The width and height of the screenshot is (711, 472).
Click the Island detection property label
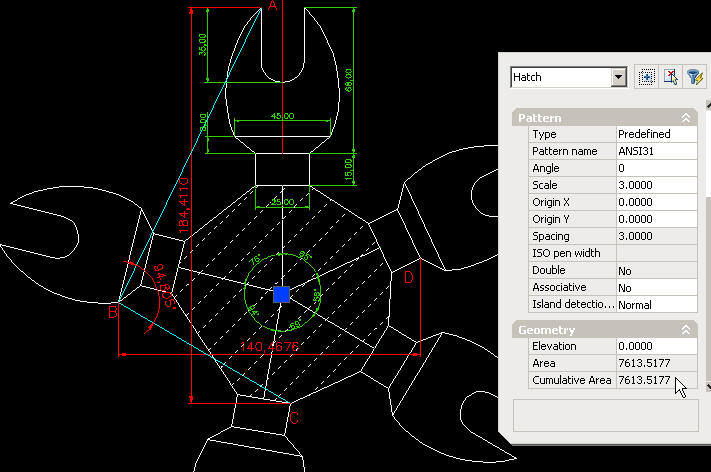coord(573,304)
